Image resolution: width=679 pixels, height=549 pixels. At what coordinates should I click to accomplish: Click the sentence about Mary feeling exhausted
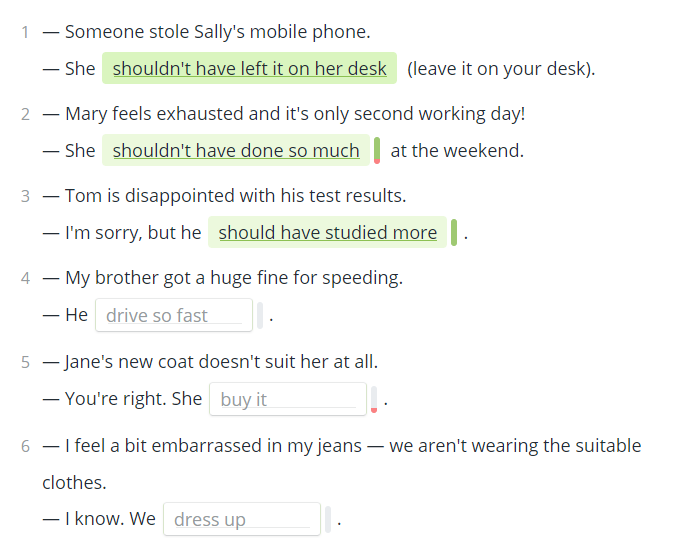pos(295,114)
